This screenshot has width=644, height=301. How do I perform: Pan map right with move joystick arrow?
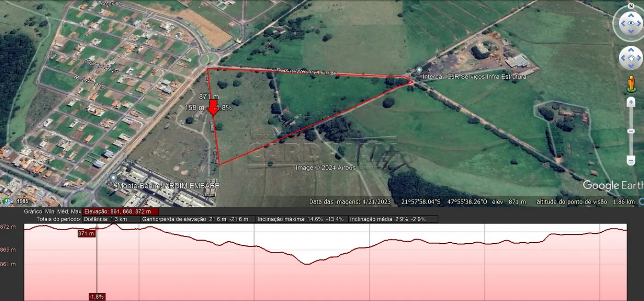639,58
